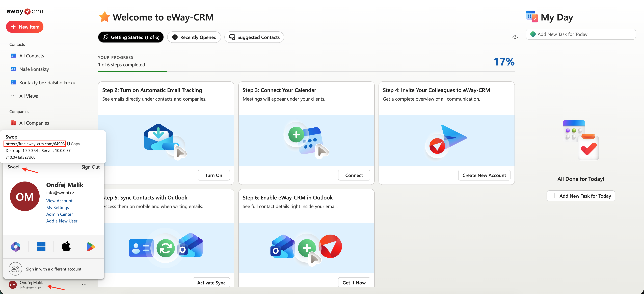Click the rocket icon in Getting Started

(106, 37)
